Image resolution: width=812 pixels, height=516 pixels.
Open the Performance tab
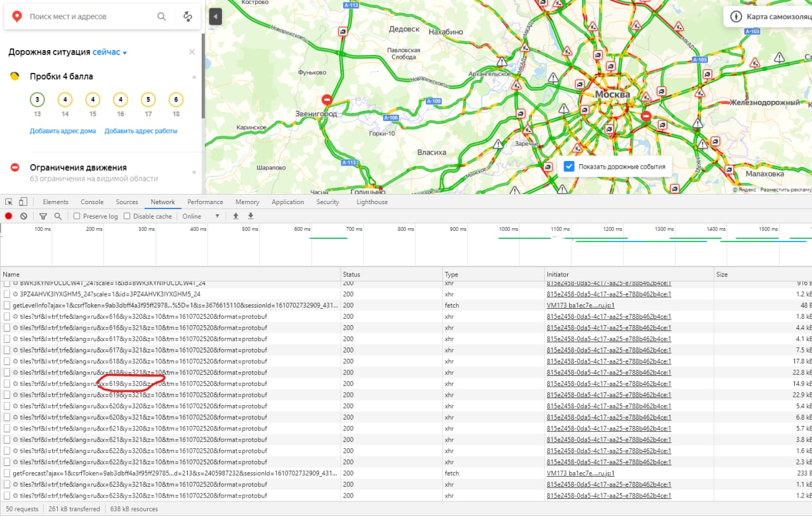click(205, 202)
